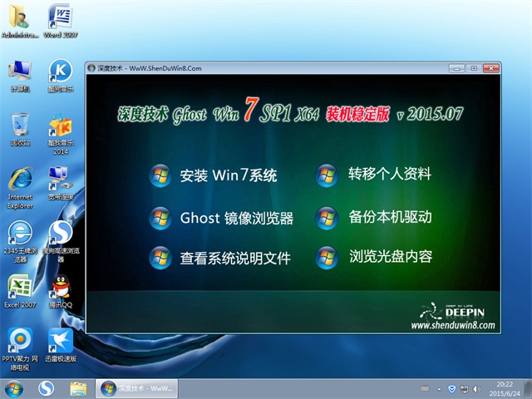Image resolution: width=532 pixels, height=399 pixels.
Task: Launch Tencent QQ (腾讯QQ) shortcut
Action: coord(61,291)
